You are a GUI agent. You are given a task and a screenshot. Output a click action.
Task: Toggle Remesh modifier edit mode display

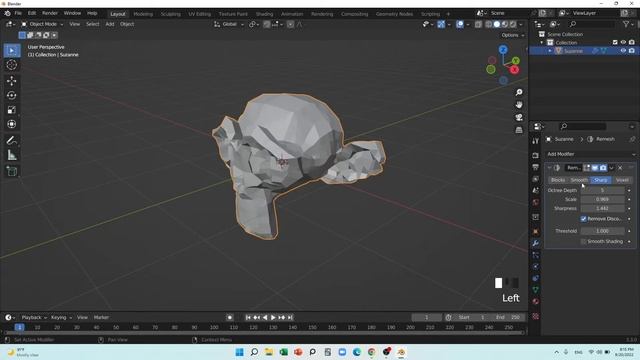587,168
